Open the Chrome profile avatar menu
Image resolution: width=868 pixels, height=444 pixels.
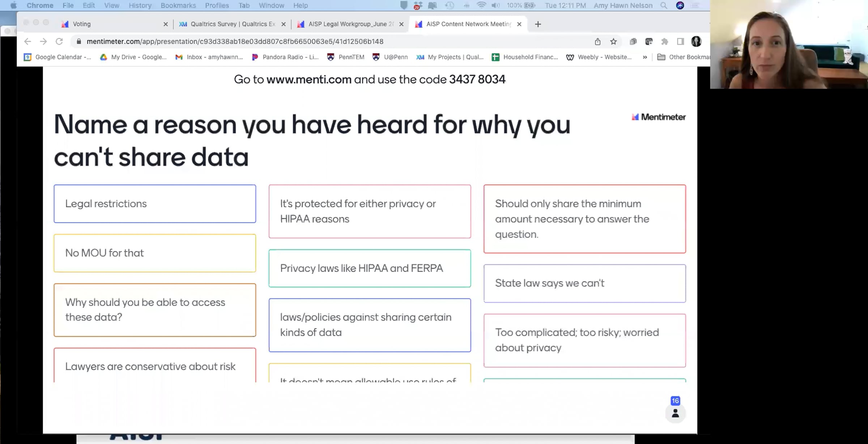696,42
